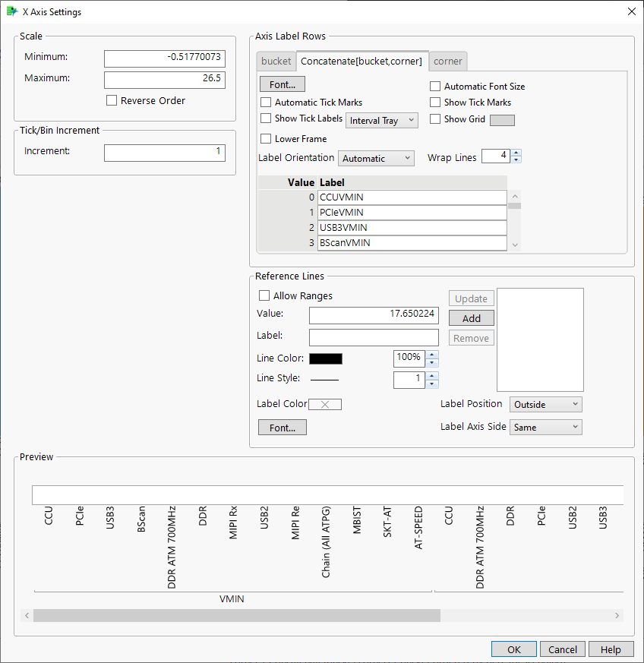Open the Interval Tray dropdown

(x=382, y=120)
